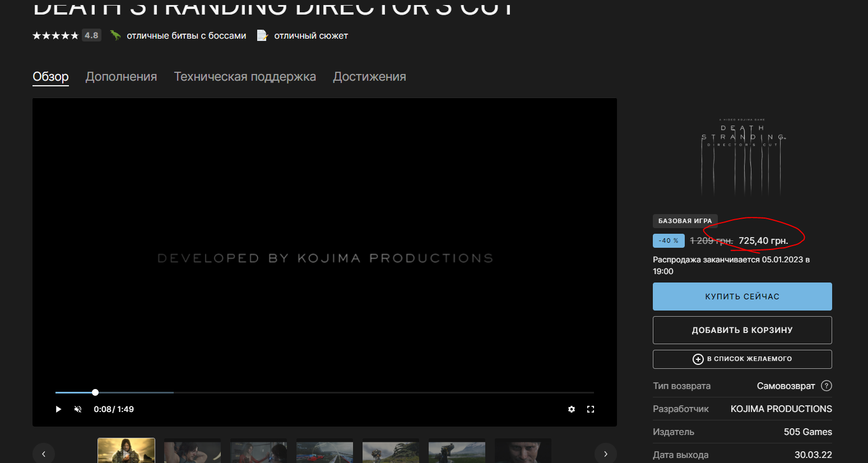Enter fullscreen video mode
The image size is (868, 463).
click(591, 409)
